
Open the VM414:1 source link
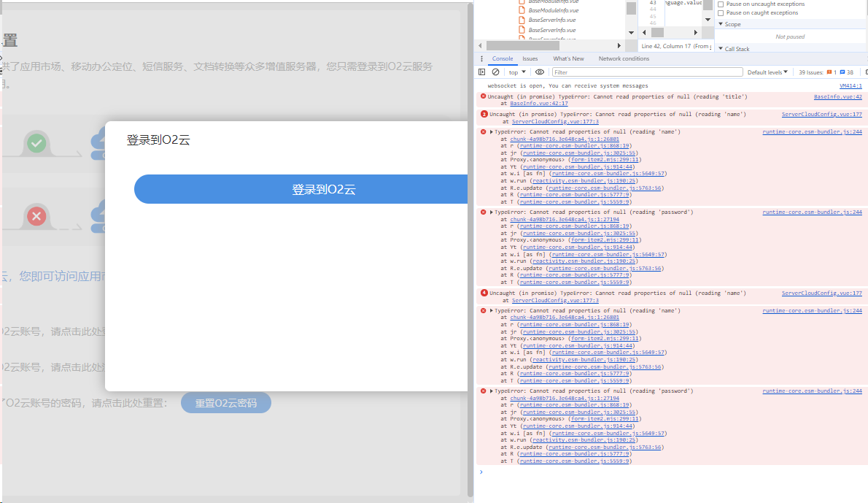click(x=850, y=86)
